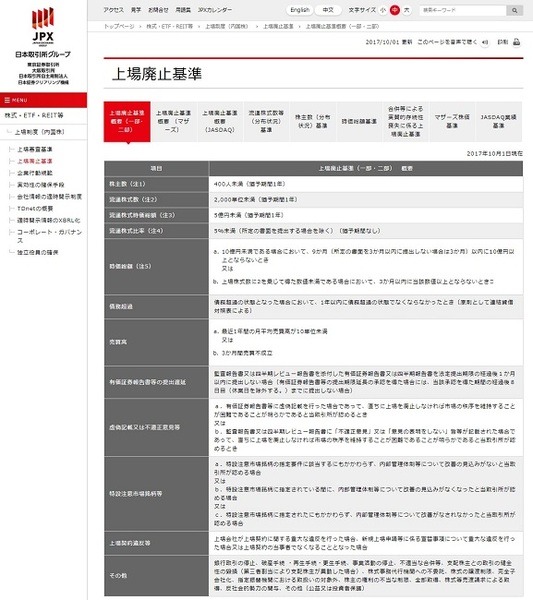Select 上場廃止基準概要（マザーズ） tab
This screenshot has width=533, height=600.
pyautogui.click(x=173, y=121)
